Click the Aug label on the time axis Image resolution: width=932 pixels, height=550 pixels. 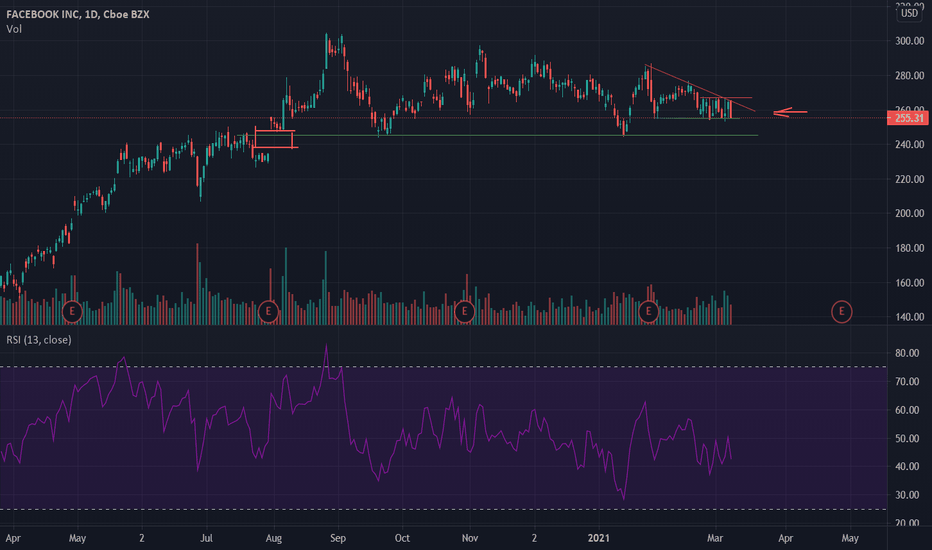pos(273,538)
